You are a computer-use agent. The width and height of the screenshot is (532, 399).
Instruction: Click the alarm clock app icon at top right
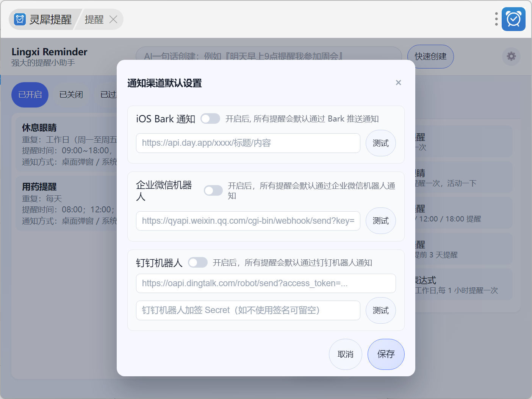(513, 19)
